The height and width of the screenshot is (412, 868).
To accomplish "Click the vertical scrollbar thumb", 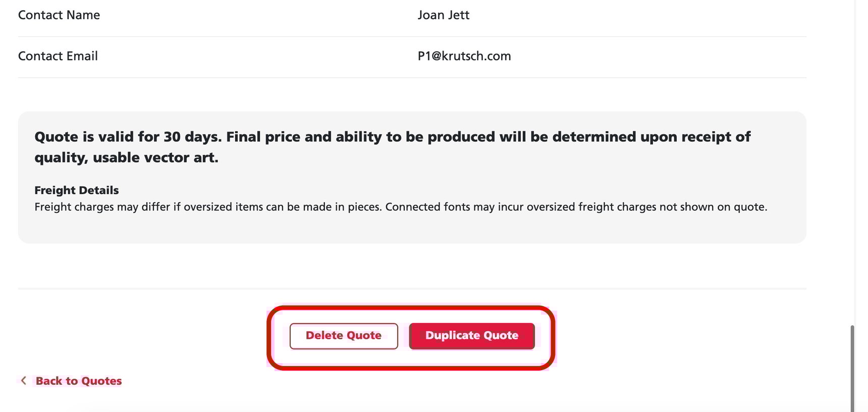I will pos(852,368).
